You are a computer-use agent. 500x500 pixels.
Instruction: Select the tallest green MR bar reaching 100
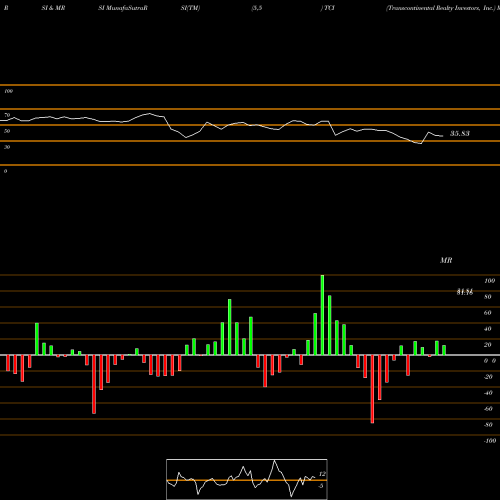tap(322, 315)
